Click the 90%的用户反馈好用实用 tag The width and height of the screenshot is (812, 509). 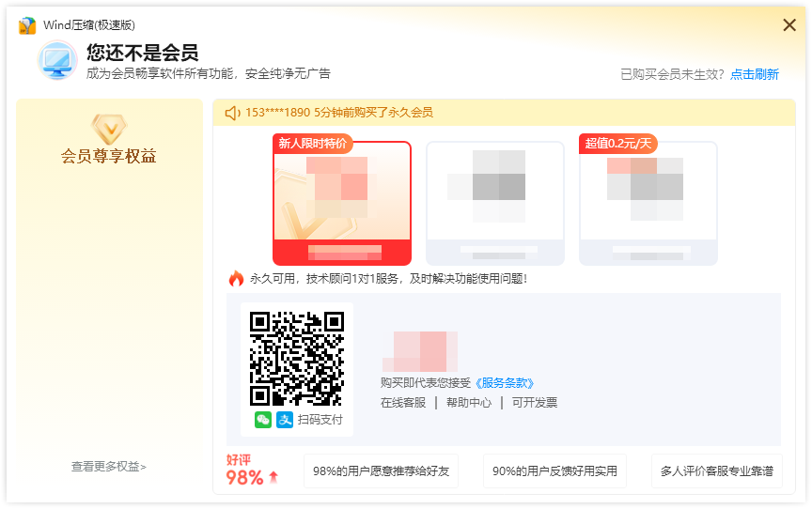coord(554,471)
